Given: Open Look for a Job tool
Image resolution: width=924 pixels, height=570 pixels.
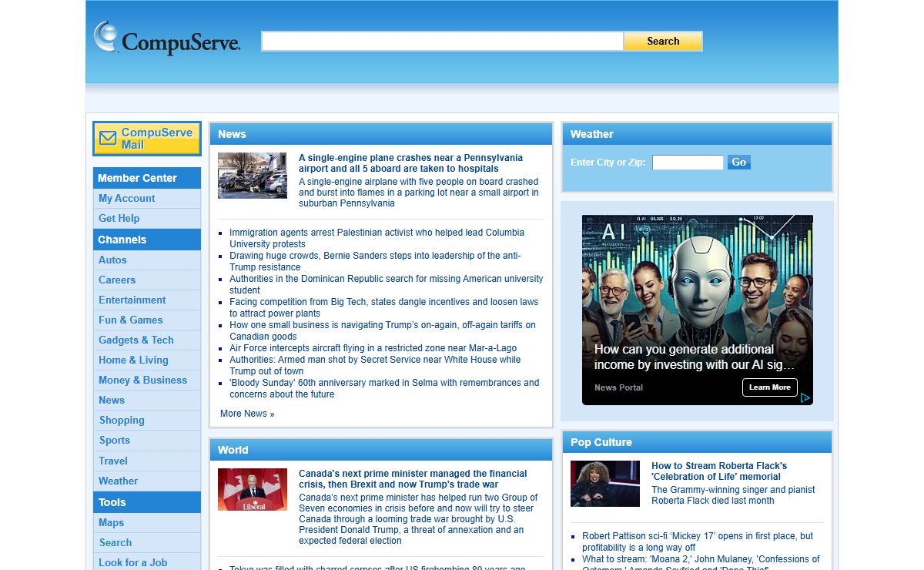Looking at the screenshot, I should [132, 562].
